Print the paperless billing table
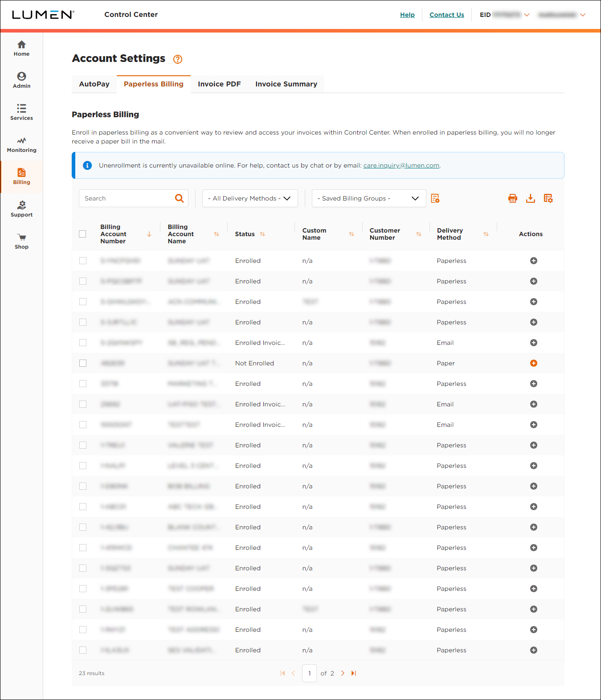601x700 pixels. pos(513,198)
